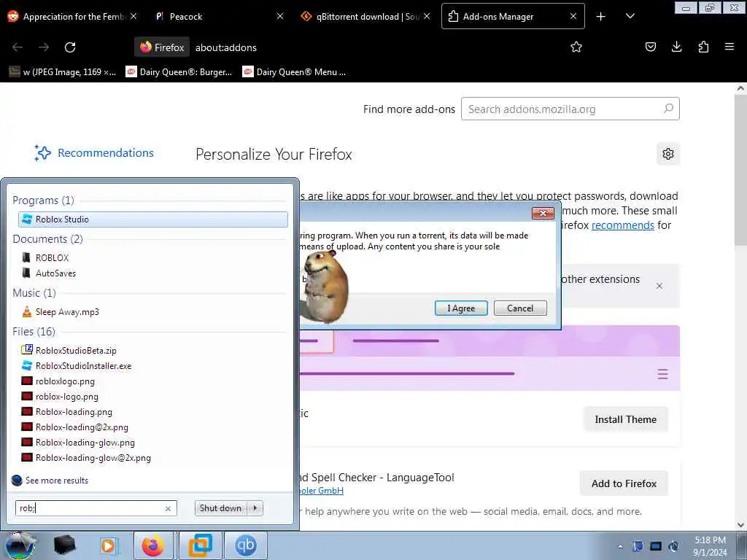The height and width of the screenshot is (560, 747).
Task: Open the Firefox hamburger menu
Action: (729, 47)
